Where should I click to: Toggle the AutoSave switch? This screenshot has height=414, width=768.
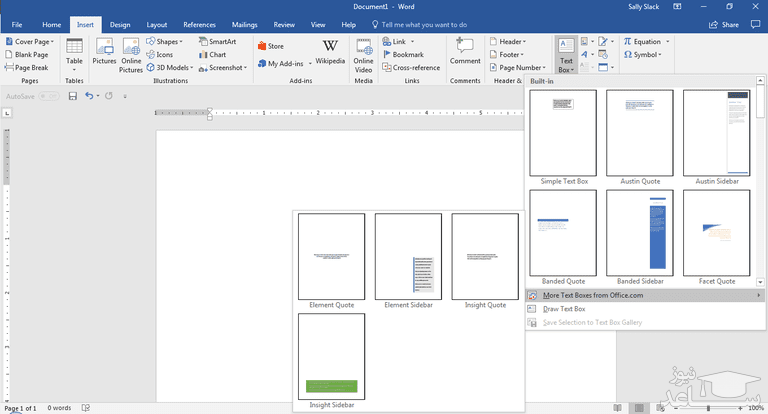48,96
